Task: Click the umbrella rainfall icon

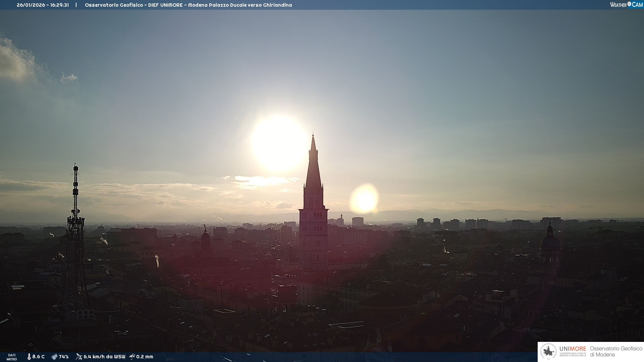Action: 132,357
